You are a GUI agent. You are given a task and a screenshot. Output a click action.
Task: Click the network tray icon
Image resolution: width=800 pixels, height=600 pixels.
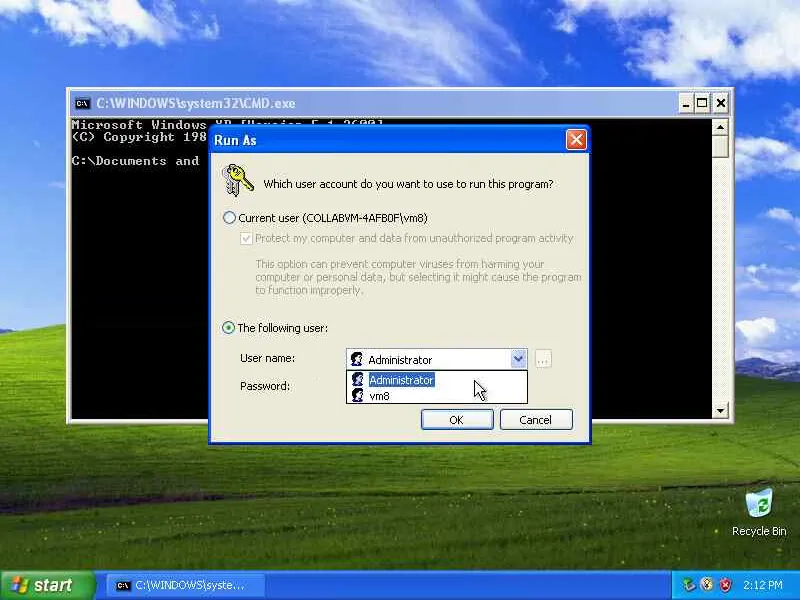point(689,585)
